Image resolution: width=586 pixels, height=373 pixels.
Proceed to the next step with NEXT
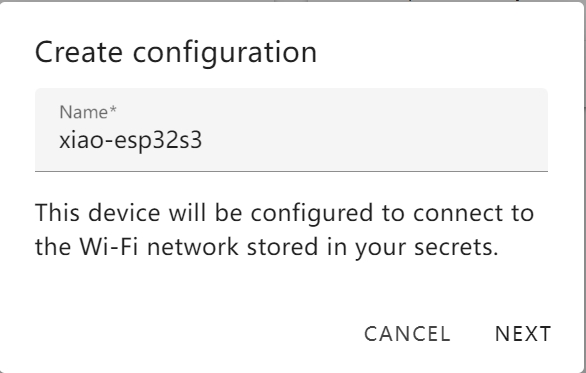coord(522,333)
